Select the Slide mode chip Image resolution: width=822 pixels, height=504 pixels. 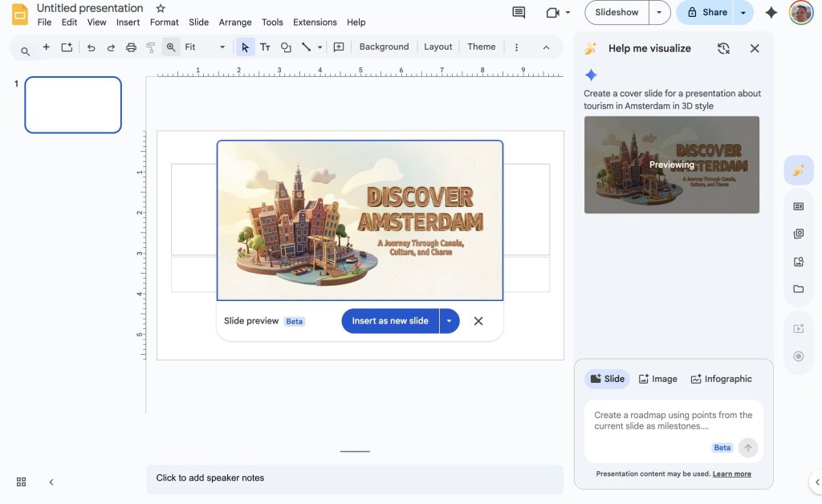607,379
